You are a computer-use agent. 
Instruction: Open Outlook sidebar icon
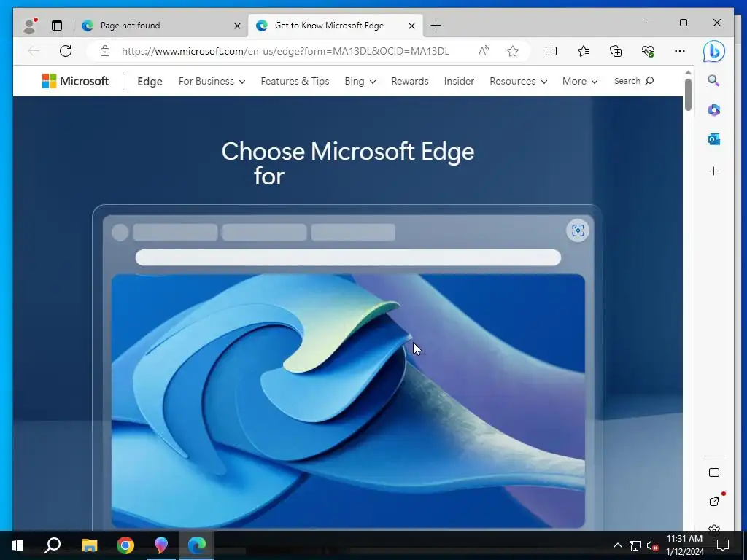tap(713, 139)
